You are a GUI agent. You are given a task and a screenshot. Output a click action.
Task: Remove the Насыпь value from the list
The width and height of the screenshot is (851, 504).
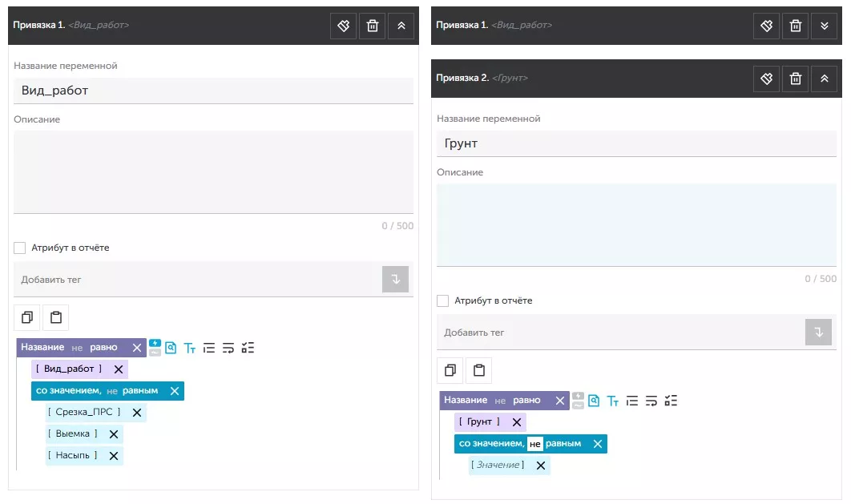tap(114, 456)
